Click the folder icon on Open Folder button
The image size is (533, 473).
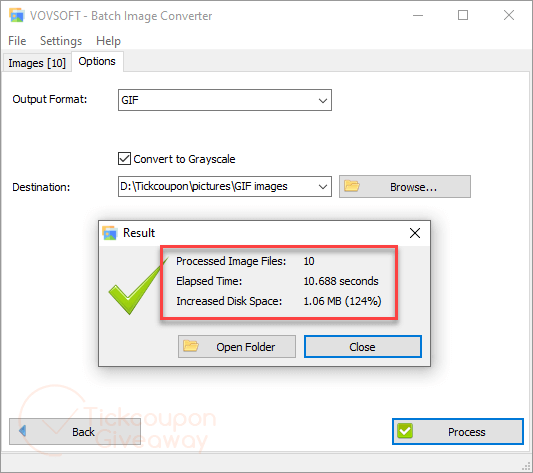[x=191, y=346]
